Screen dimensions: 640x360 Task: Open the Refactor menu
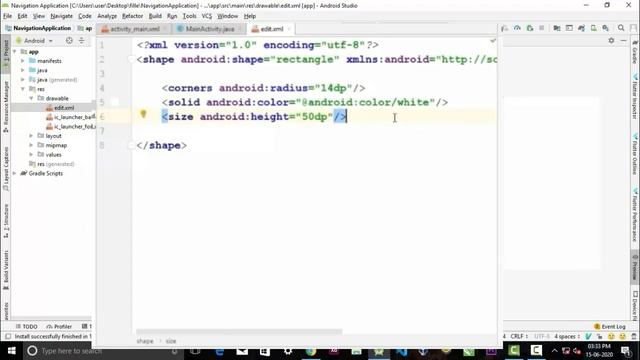[x=133, y=16]
